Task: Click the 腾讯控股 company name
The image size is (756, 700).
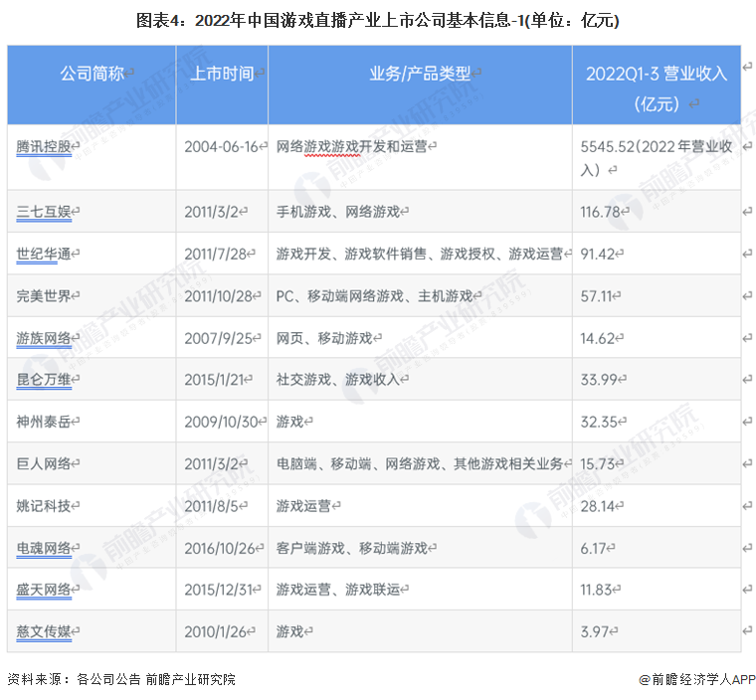Action: click(45, 146)
